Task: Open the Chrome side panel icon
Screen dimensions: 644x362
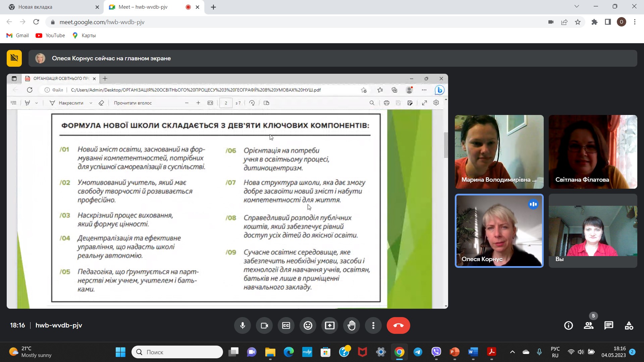Action: [x=608, y=22]
